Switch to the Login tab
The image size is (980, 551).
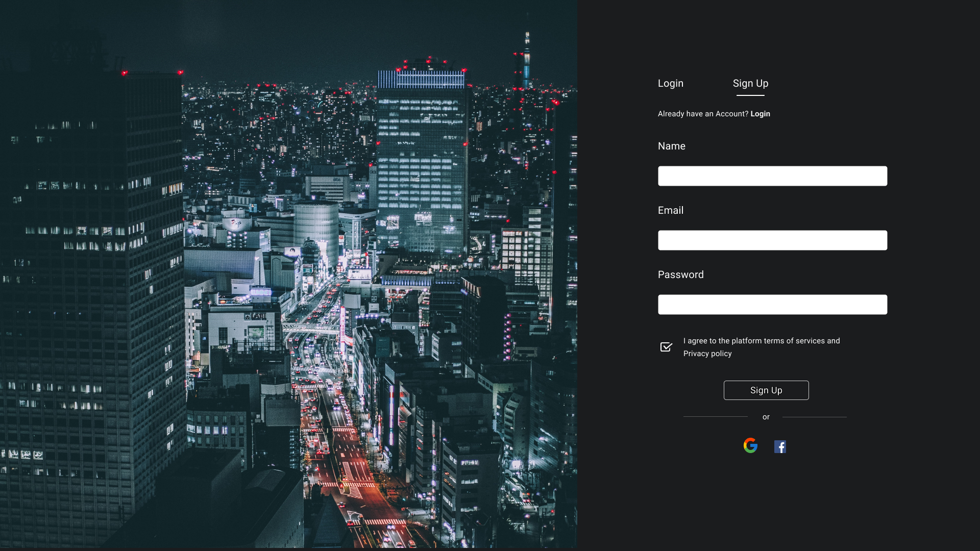click(670, 83)
